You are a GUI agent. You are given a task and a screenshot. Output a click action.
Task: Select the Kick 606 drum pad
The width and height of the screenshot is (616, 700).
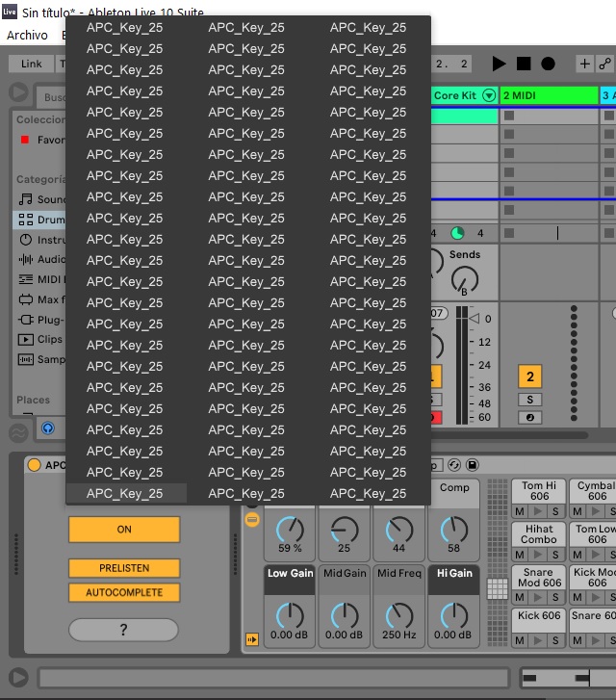pos(539,620)
